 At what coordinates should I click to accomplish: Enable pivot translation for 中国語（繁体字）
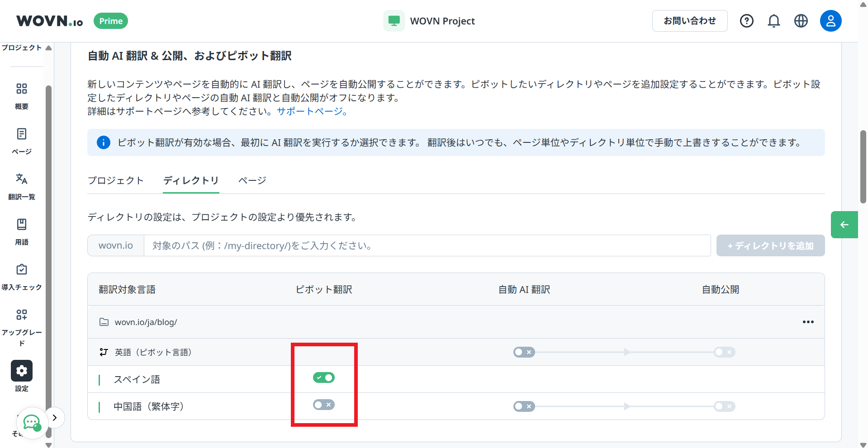point(323,405)
